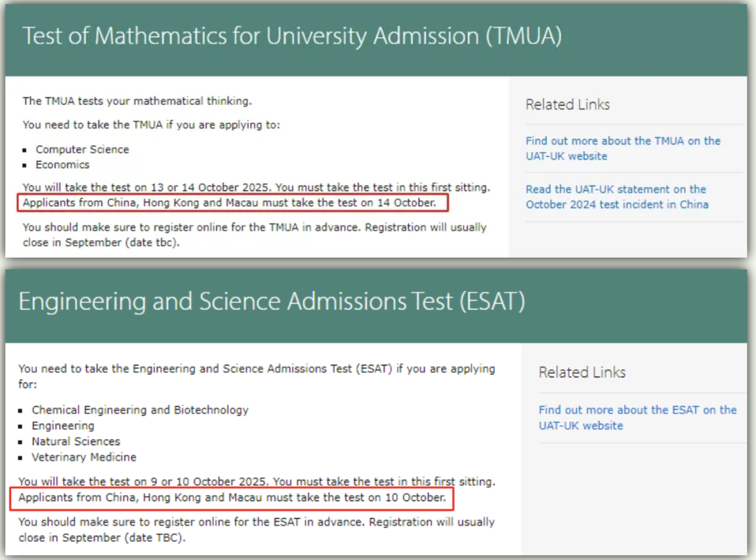Open the TMUA UAT-UK website link

pos(623,148)
